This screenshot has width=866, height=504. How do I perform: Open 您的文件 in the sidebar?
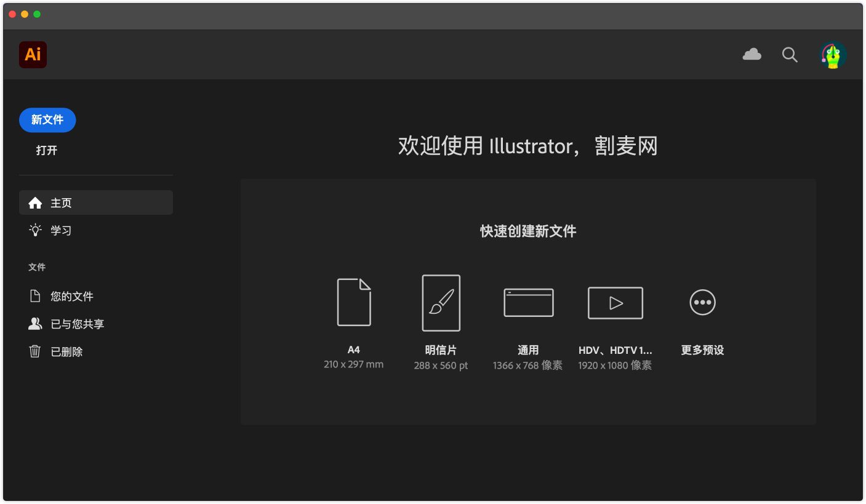tap(71, 297)
